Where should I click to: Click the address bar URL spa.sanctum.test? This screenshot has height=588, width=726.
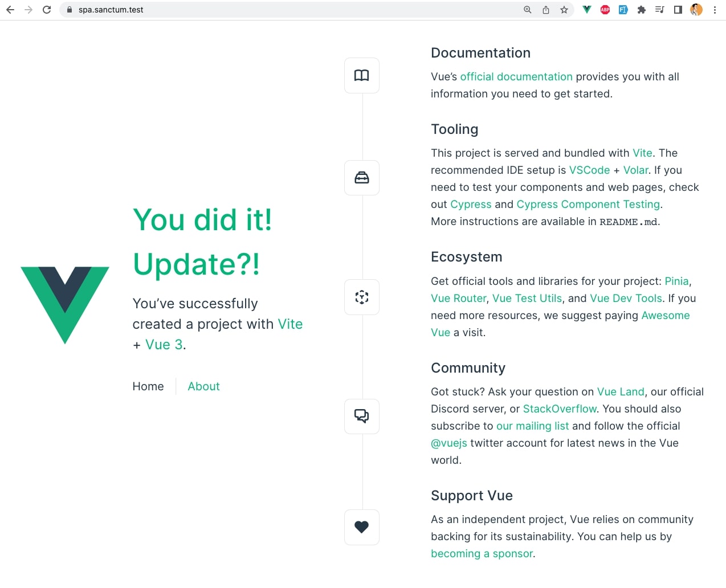(x=111, y=10)
